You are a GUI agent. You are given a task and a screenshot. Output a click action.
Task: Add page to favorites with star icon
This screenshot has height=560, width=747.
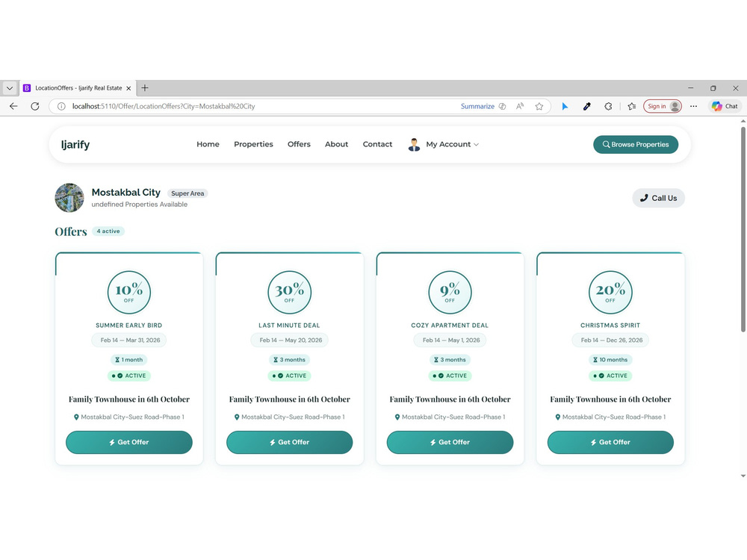point(539,106)
